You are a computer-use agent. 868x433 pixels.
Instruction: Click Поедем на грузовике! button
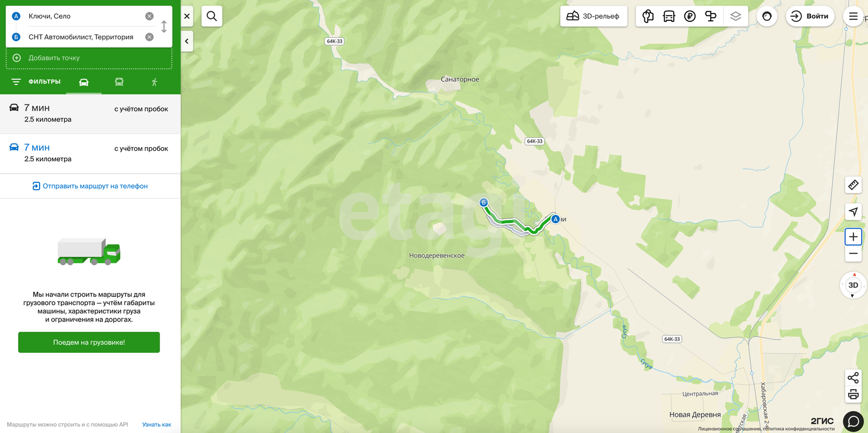pyautogui.click(x=89, y=342)
